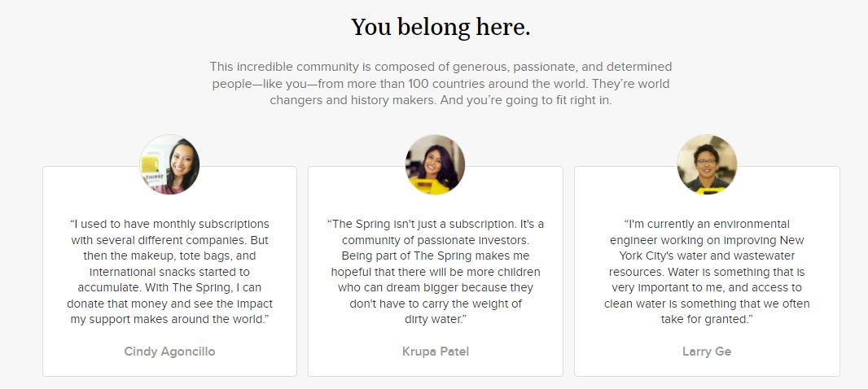Click the yellow Thirst book in Cindy's photo

click(x=151, y=168)
